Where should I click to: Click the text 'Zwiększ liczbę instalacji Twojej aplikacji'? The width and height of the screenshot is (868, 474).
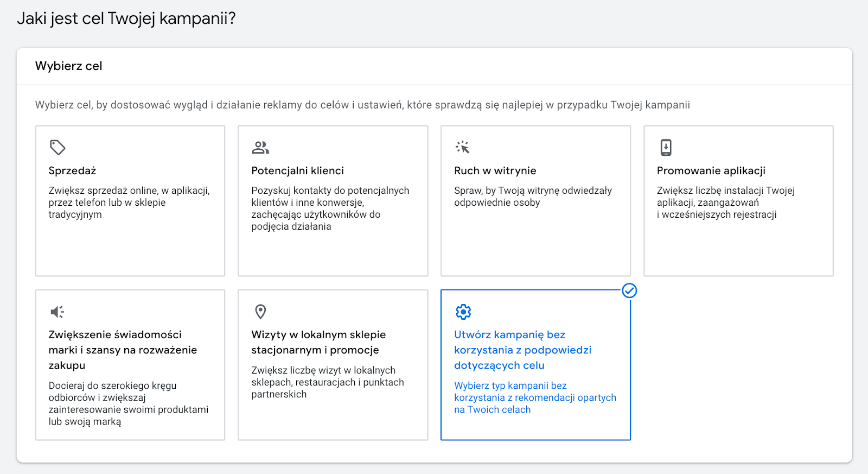pyautogui.click(x=726, y=203)
